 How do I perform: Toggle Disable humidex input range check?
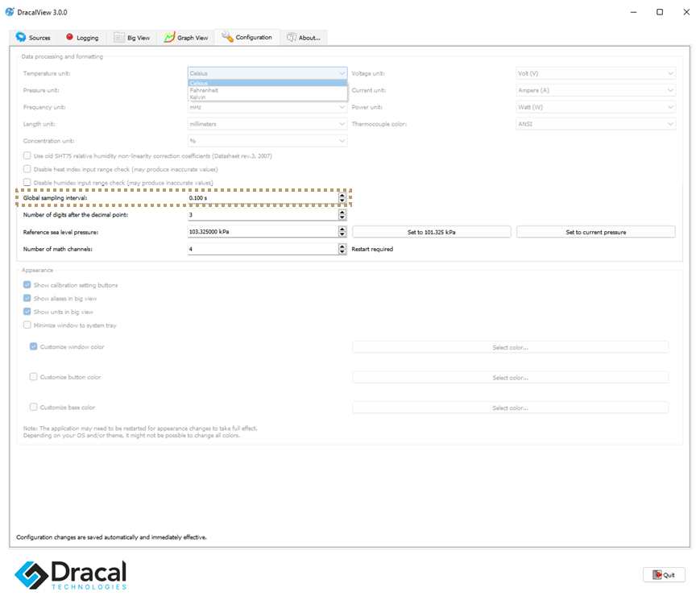(27, 182)
